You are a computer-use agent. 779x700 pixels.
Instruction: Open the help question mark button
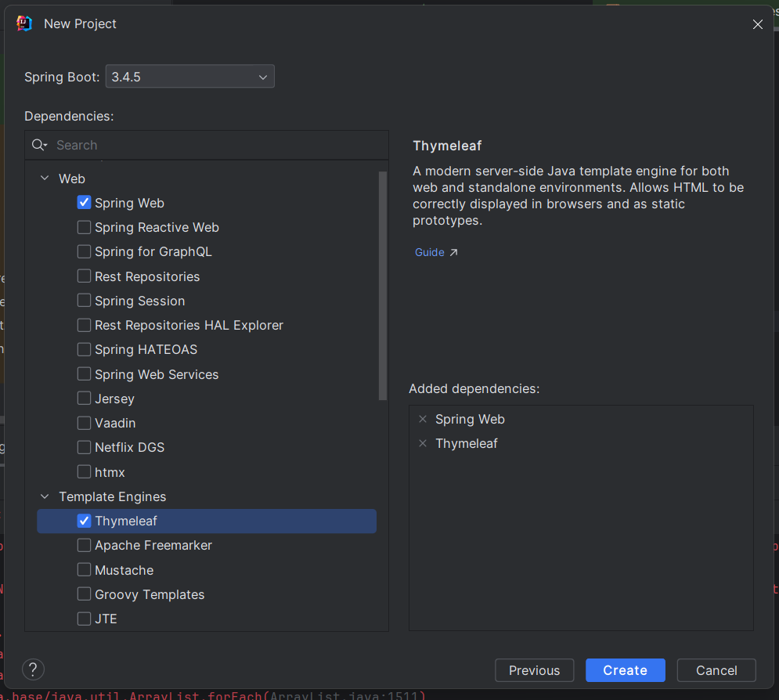pyautogui.click(x=34, y=669)
